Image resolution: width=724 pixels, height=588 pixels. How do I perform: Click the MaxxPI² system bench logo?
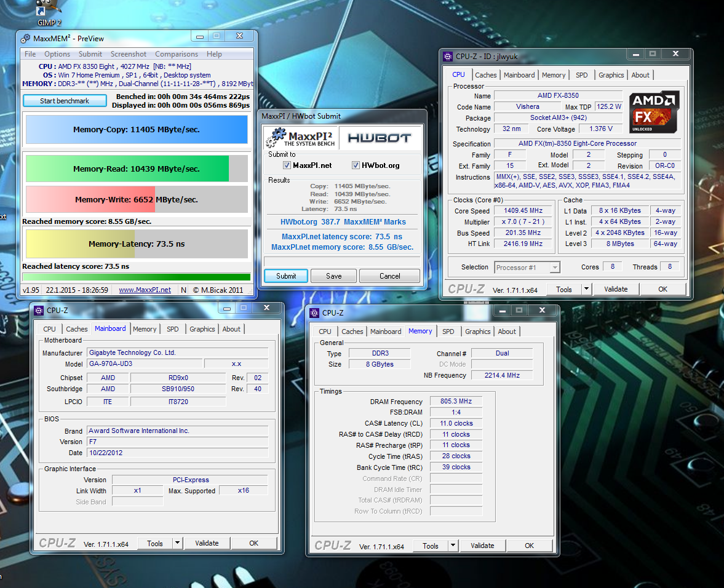point(301,138)
